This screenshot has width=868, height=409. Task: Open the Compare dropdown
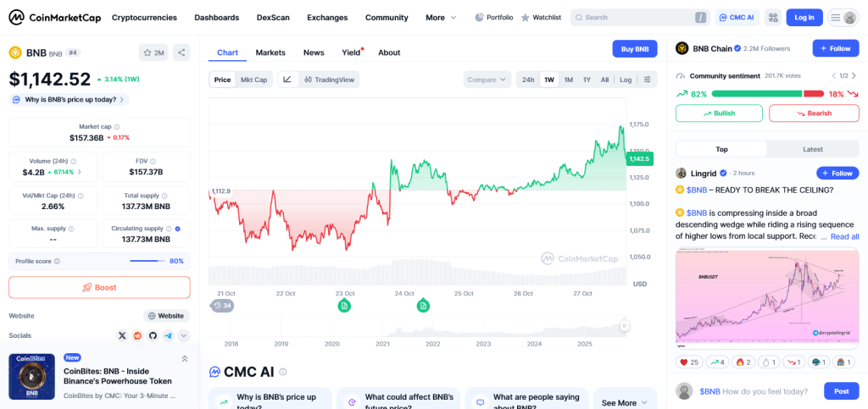point(487,80)
